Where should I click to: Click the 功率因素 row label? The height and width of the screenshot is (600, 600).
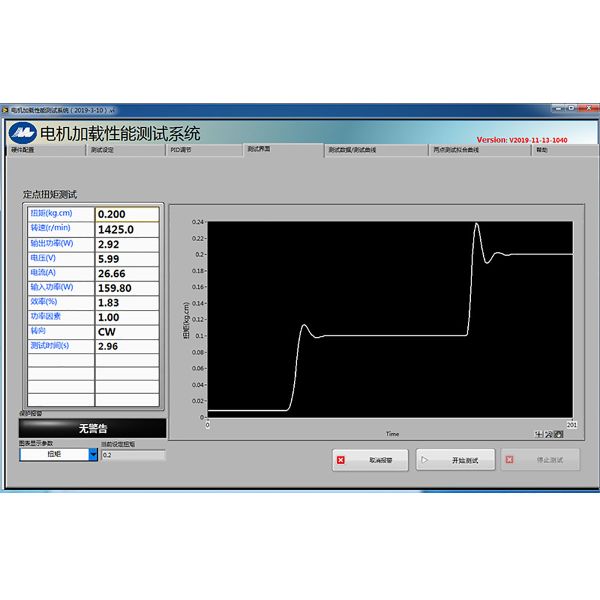tap(46, 316)
